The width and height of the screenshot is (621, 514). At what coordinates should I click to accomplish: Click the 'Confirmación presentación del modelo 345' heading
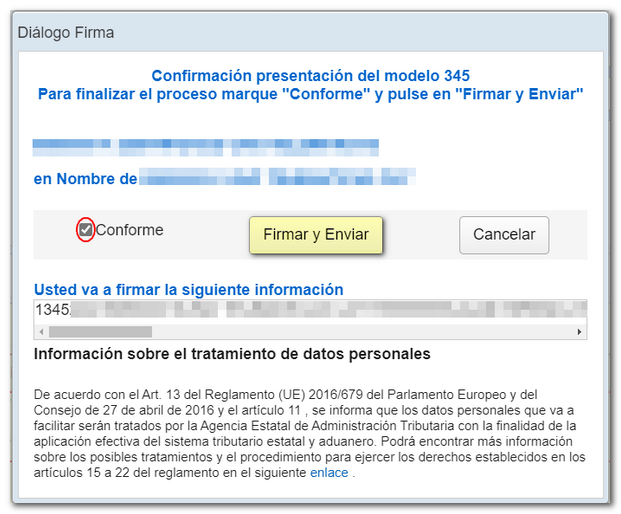[x=310, y=75]
